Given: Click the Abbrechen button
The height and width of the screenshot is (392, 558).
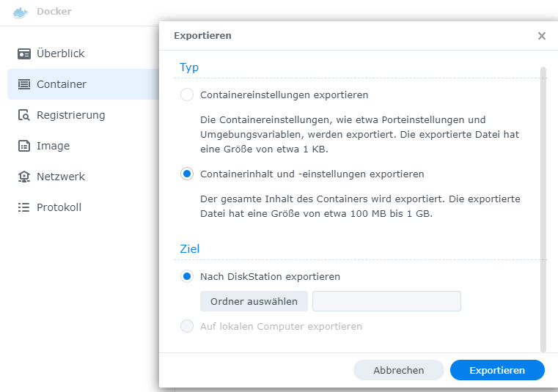Looking at the screenshot, I should [x=399, y=370].
